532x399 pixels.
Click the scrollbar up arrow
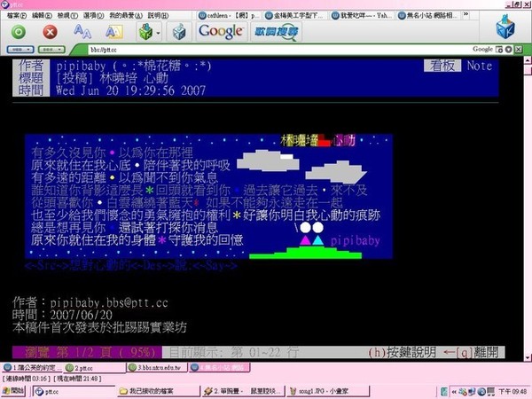coord(528,60)
